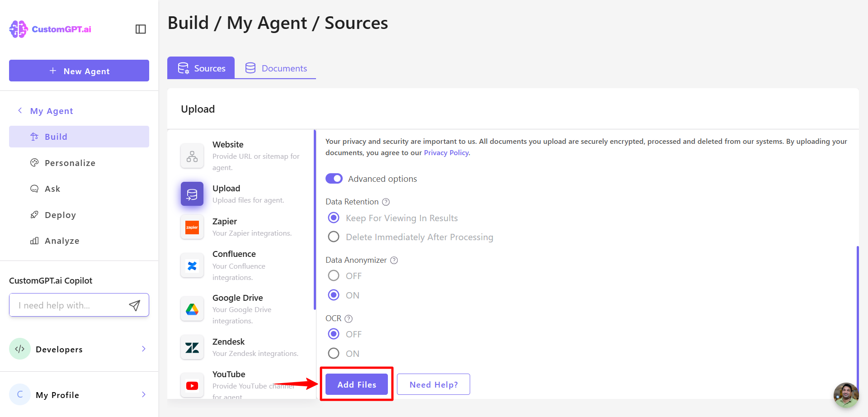Click the Zendesk logo icon
This screenshot has height=417, width=868.
(x=192, y=347)
